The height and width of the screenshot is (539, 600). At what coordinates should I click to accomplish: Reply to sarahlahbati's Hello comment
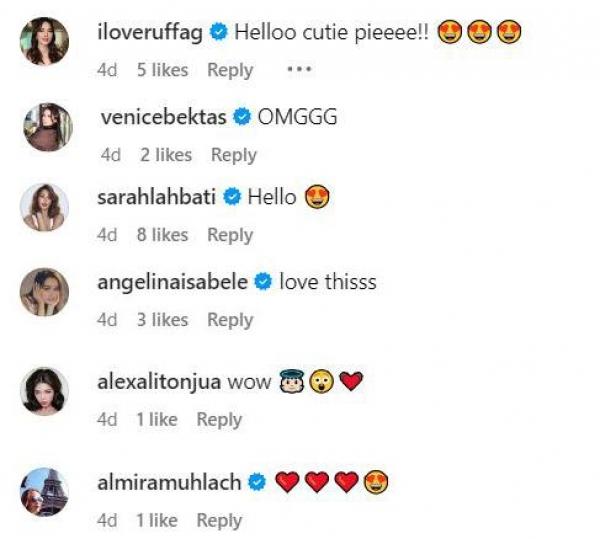(230, 235)
